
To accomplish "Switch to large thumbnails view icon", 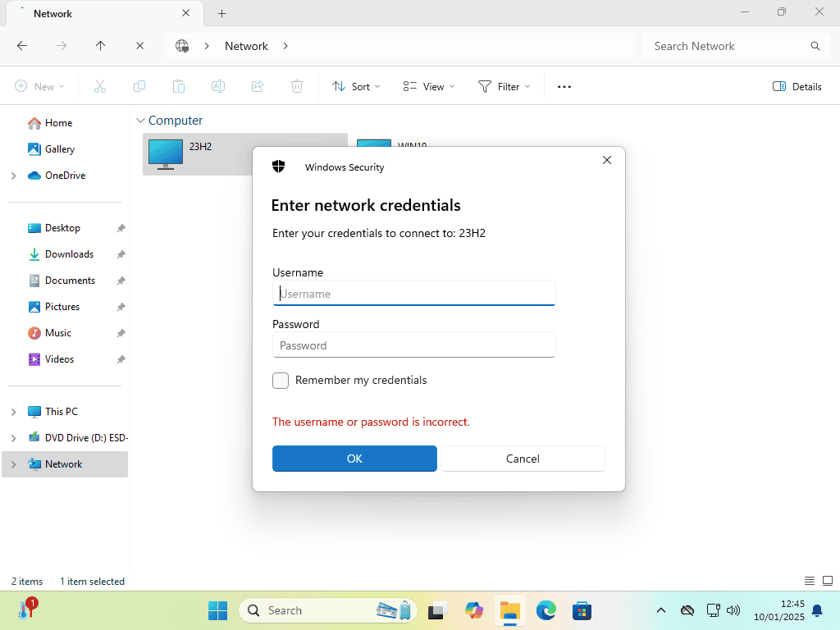I will click(827, 581).
